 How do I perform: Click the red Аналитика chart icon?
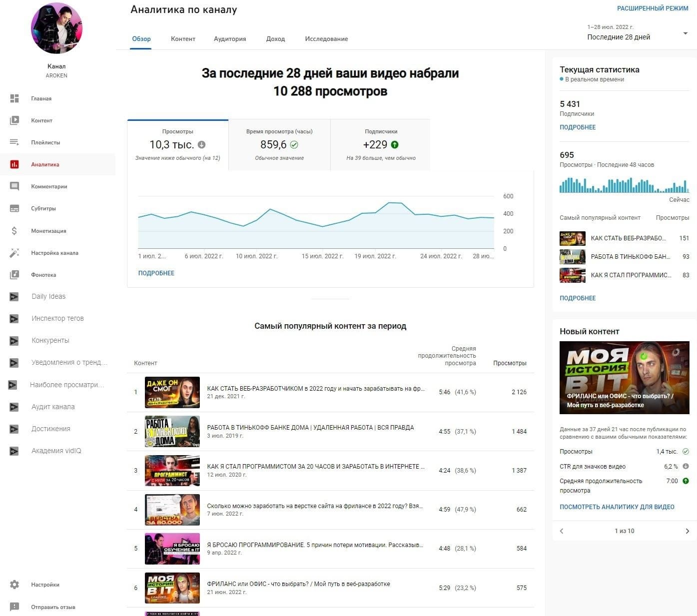click(14, 164)
